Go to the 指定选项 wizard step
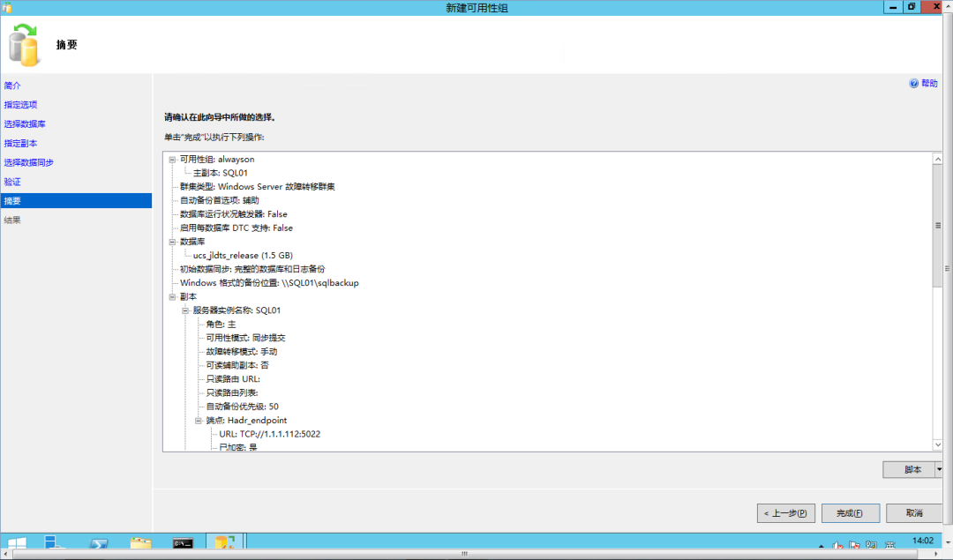 [20, 104]
